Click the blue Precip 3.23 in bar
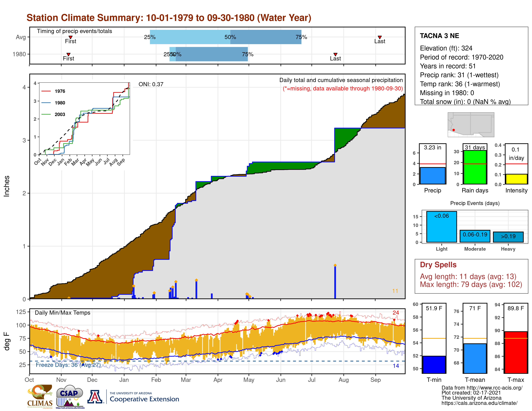This screenshot has width=532, height=411. (x=432, y=176)
